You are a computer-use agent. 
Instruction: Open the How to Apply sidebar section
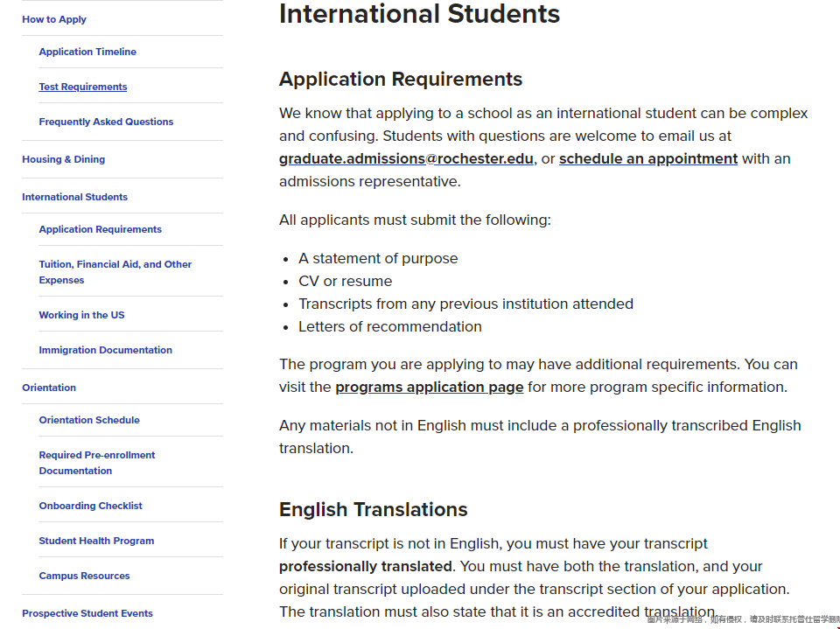pos(54,19)
